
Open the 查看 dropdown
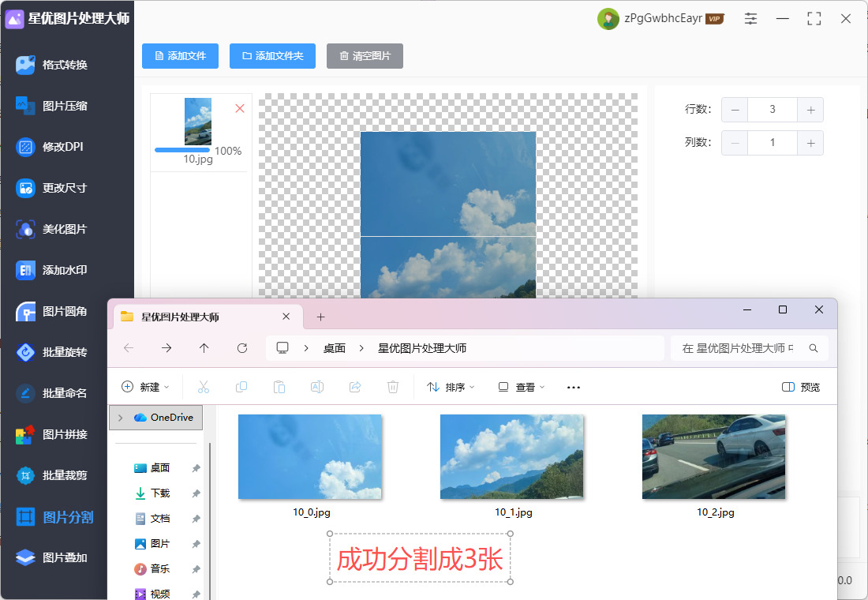[x=522, y=387]
